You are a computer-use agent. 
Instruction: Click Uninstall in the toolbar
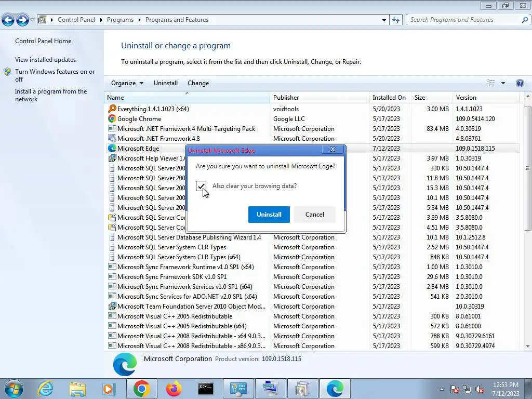tap(166, 83)
